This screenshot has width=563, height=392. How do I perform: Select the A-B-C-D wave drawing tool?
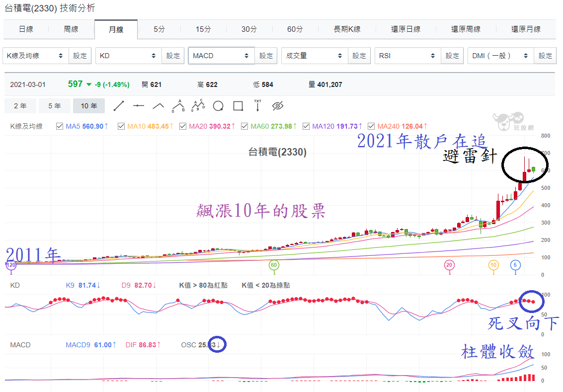(198, 106)
